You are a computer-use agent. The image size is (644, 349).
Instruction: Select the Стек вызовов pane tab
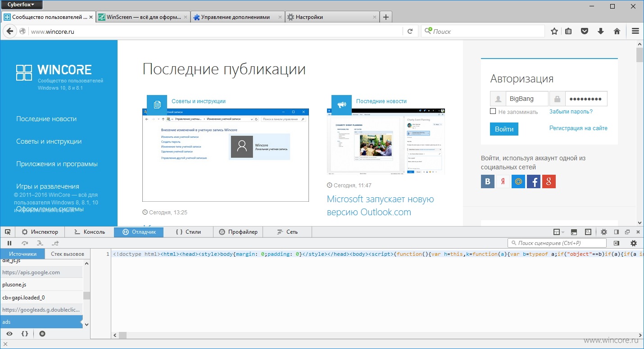click(68, 254)
